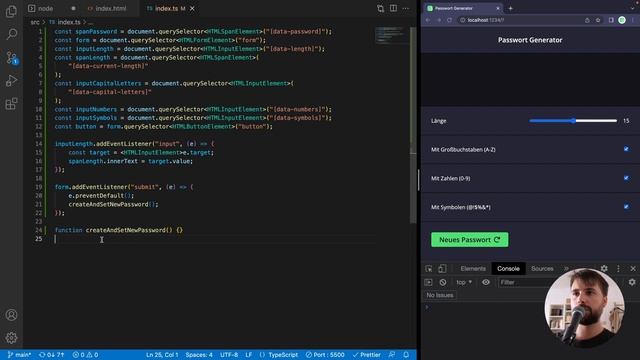Viewport: 640px width, 360px height.
Task: Clear the console
Action: coord(442,282)
